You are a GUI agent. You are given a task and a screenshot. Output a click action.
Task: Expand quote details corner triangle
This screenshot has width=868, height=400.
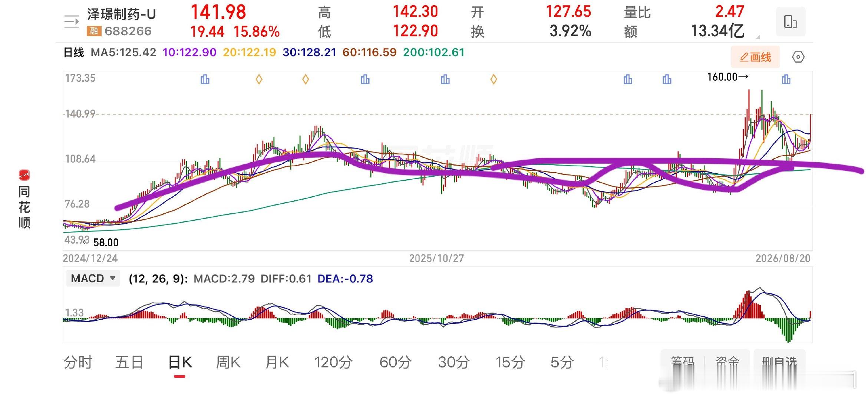[x=758, y=37]
